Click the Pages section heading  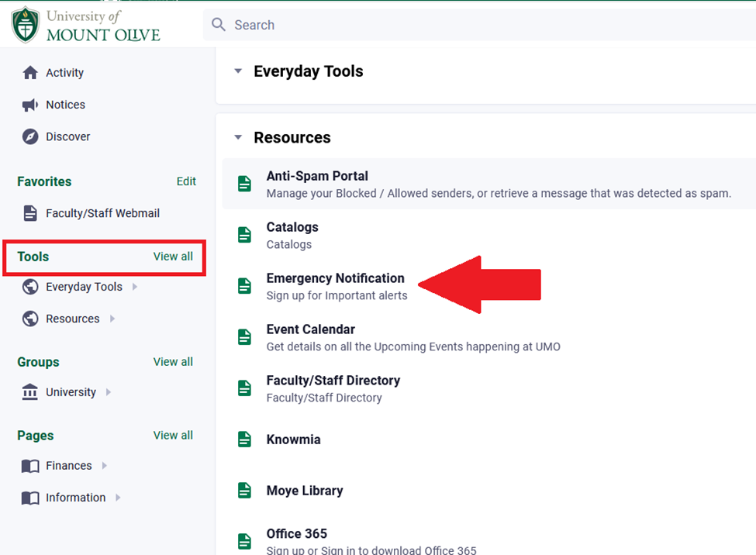[x=36, y=436]
